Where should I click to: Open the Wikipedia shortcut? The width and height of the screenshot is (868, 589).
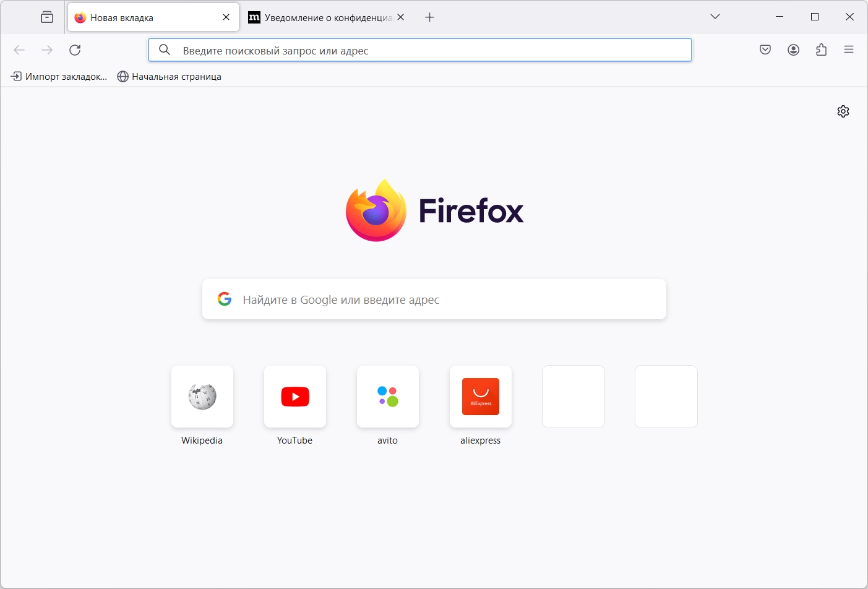(x=202, y=397)
